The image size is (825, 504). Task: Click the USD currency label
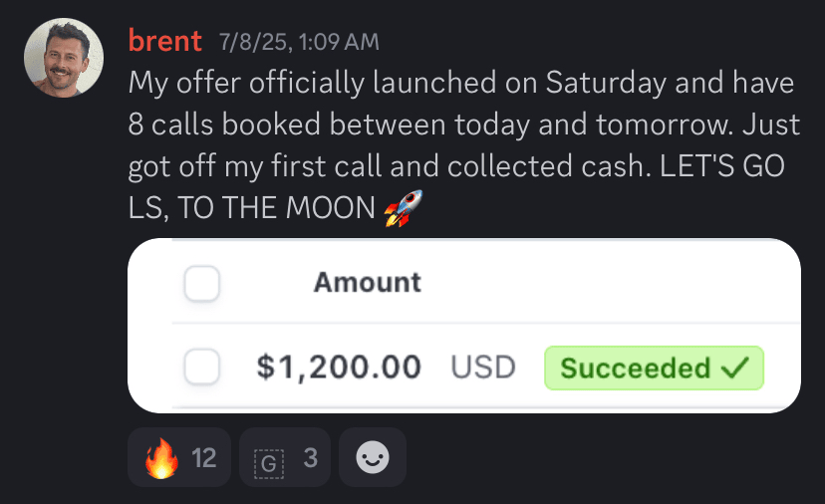pos(483,368)
